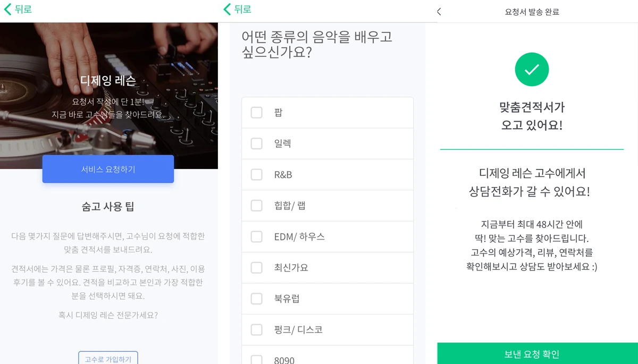Tap the green 보낸 요청 확인 button
The width and height of the screenshot is (638, 364).
point(532,353)
